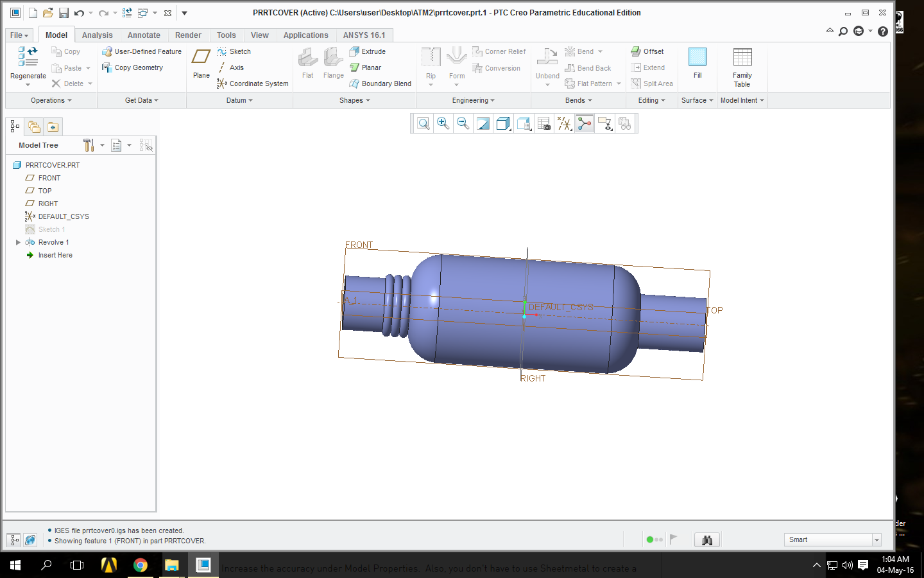The height and width of the screenshot is (578, 924).
Task: Expand the Engineering group dropdown
Action: pos(474,100)
